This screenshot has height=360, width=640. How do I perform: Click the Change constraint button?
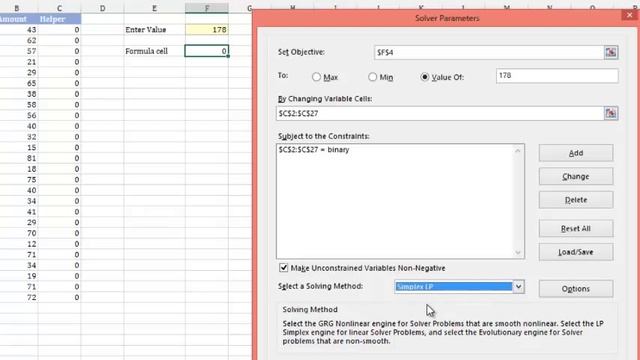pos(576,176)
